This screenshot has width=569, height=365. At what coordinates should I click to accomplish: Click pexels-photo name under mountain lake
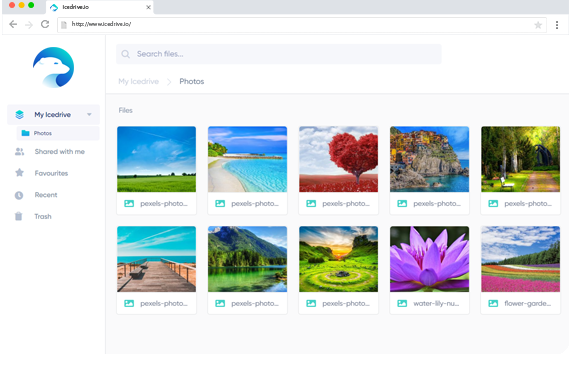click(255, 303)
